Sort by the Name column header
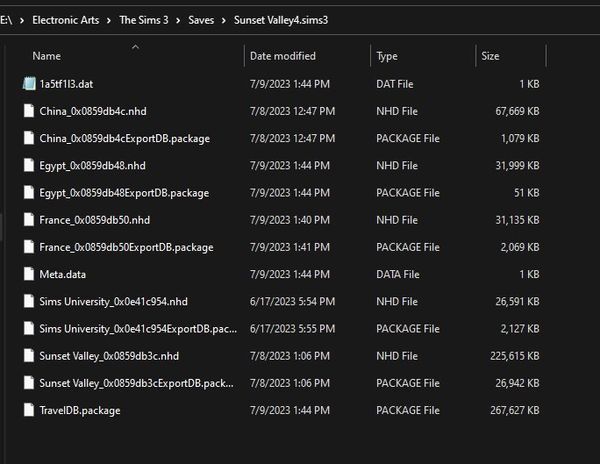Screen dimensions: 600x464 pyautogui.click(x=46, y=56)
